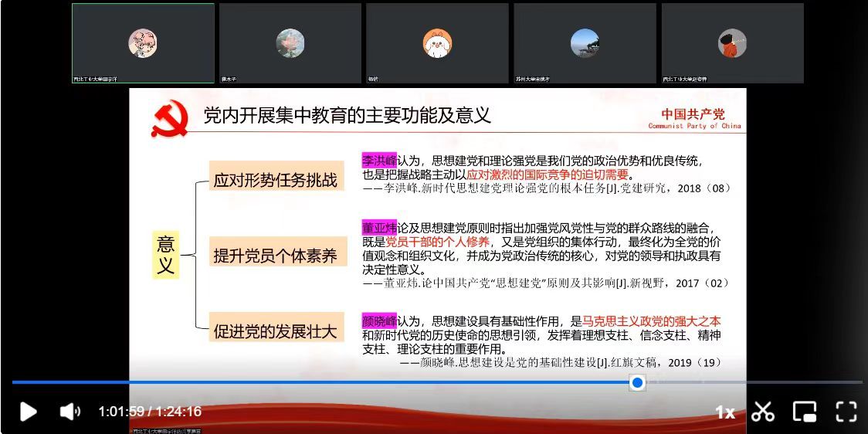The height and width of the screenshot is (434, 868).
Task: Select the green-outlined participant with pink-haired avatar
Action: 143,43
